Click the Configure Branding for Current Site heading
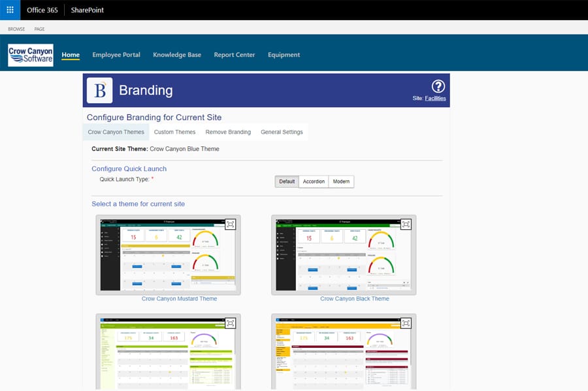588x391 pixels. [x=154, y=117]
